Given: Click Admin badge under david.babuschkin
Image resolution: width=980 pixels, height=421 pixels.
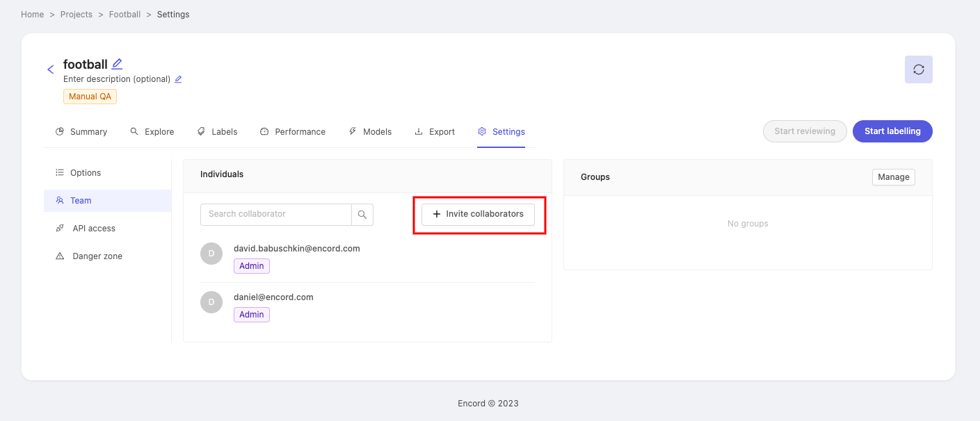Looking at the screenshot, I should coord(252,266).
